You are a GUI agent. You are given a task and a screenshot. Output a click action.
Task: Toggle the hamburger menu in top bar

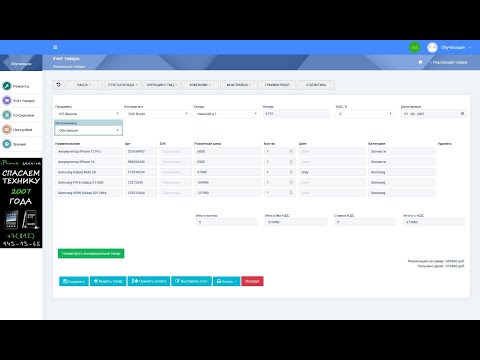(x=55, y=47)
